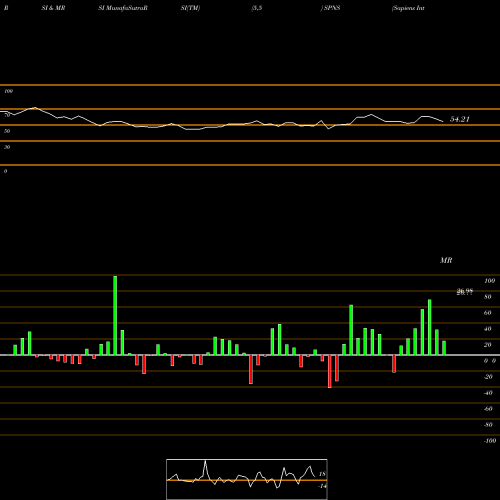Click the -14 label in mini chart
Image resolution: width=500 pixels, height=500 pixels.
pyautogui.click(x=322, y=486)
